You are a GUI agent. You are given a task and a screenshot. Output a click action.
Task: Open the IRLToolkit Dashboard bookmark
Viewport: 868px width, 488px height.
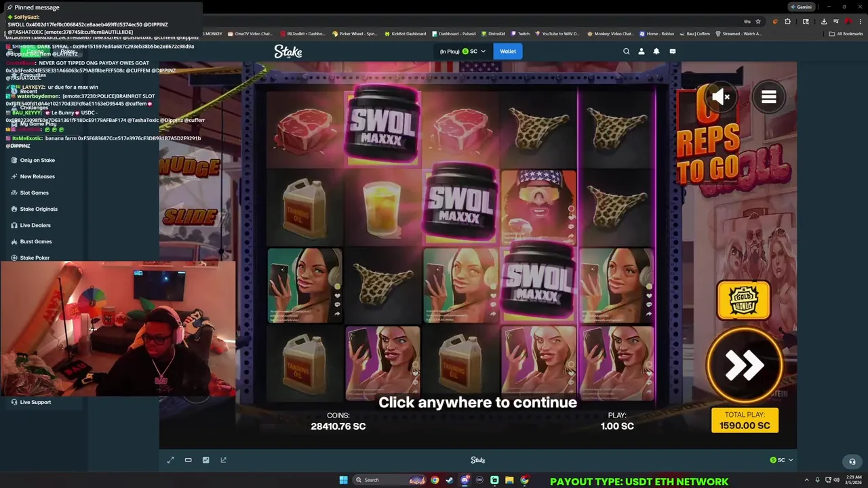(302, 34)
